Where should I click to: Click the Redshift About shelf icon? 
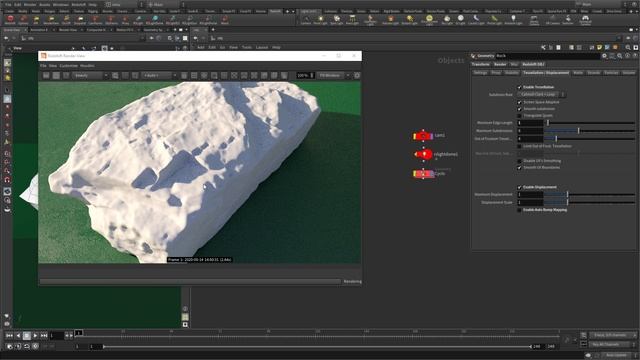(224, 20)
